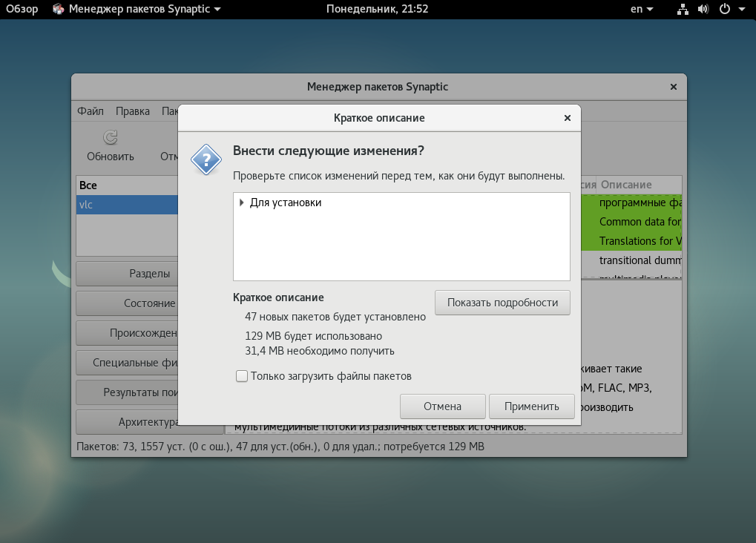Click the Apply (Применить) button
Viewport: 756px width, 543px height.
[531, 407]
